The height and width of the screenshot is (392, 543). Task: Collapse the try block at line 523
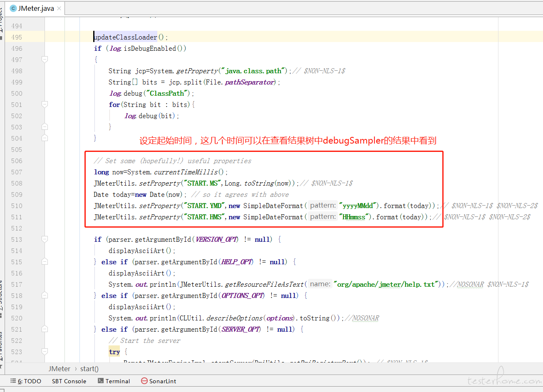click(x=45, y=352)
